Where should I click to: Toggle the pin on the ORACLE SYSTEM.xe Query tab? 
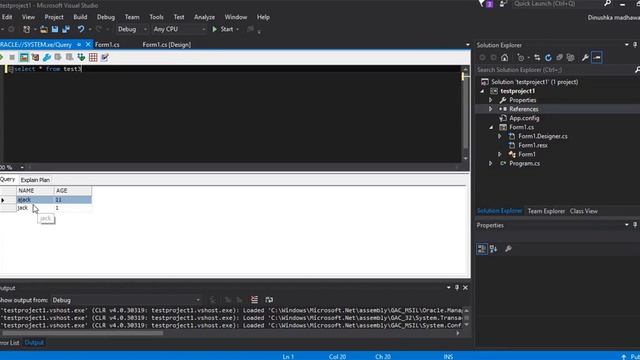click(x=79, y=44)
